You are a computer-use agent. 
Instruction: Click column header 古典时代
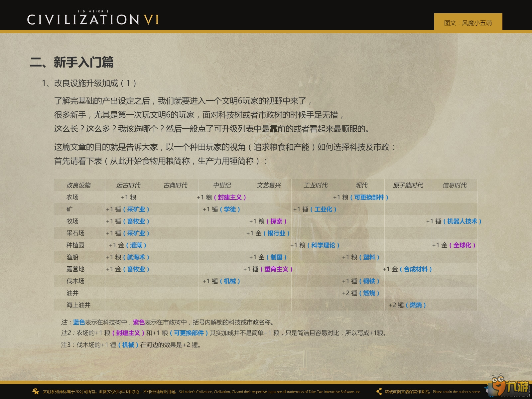point(175,185)
